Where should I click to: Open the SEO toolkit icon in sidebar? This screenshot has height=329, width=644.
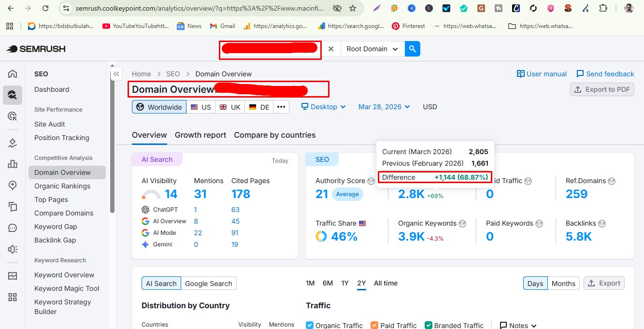point(13,95)
